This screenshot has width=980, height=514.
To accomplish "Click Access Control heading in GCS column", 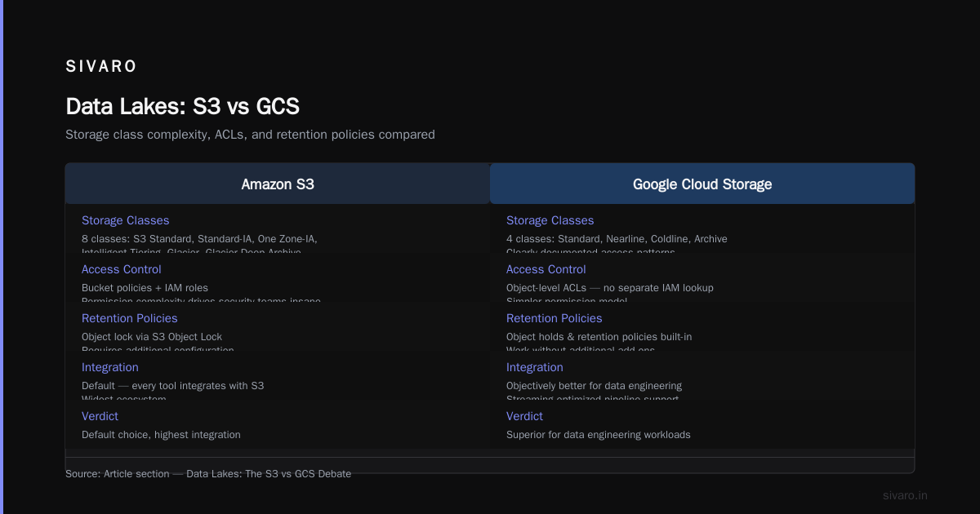I will coord(546,269).
